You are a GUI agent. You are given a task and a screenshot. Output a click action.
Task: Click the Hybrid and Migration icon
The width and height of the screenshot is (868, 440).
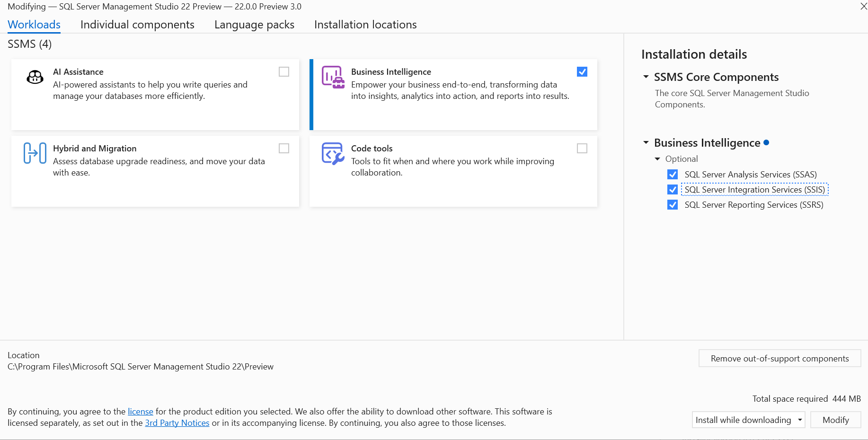click(35, 152)
